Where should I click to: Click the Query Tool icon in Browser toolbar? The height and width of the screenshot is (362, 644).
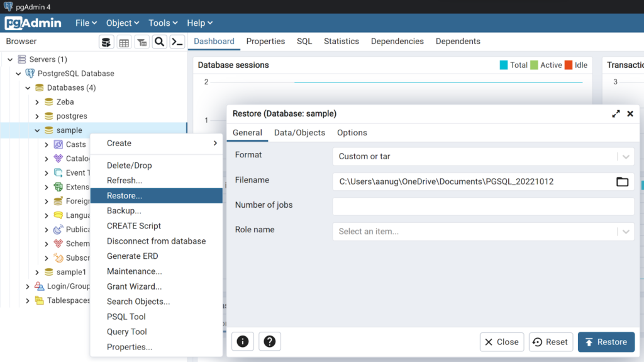pos(106,42)
